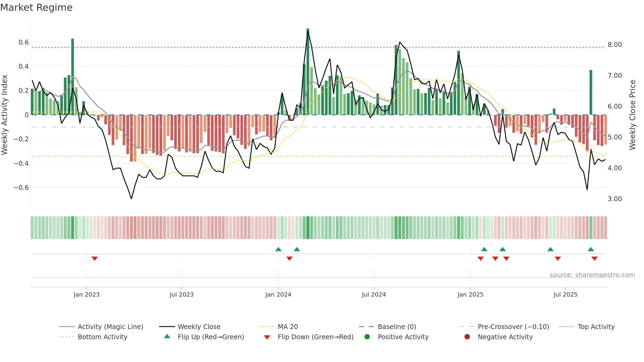Click the 7.00 price tick label
644x362 pixels.
pyautogui.click(x=615, y=76)
